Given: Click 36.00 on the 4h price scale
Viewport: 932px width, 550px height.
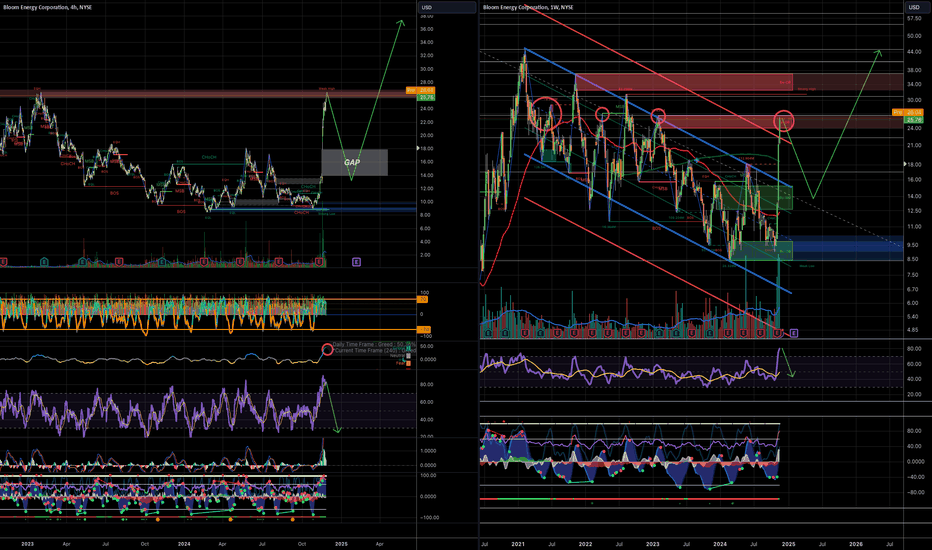Looking at the screenshot, I should click(x=426, y=29).
